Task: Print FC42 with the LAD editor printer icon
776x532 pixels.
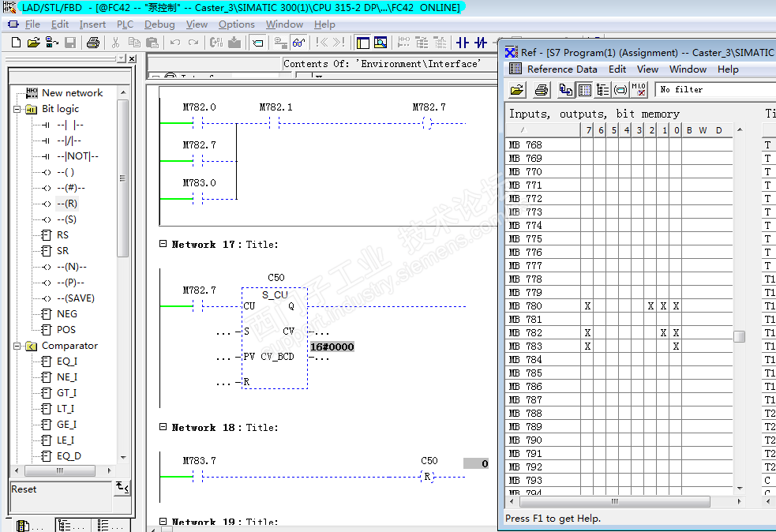Action: click(93, 43)
